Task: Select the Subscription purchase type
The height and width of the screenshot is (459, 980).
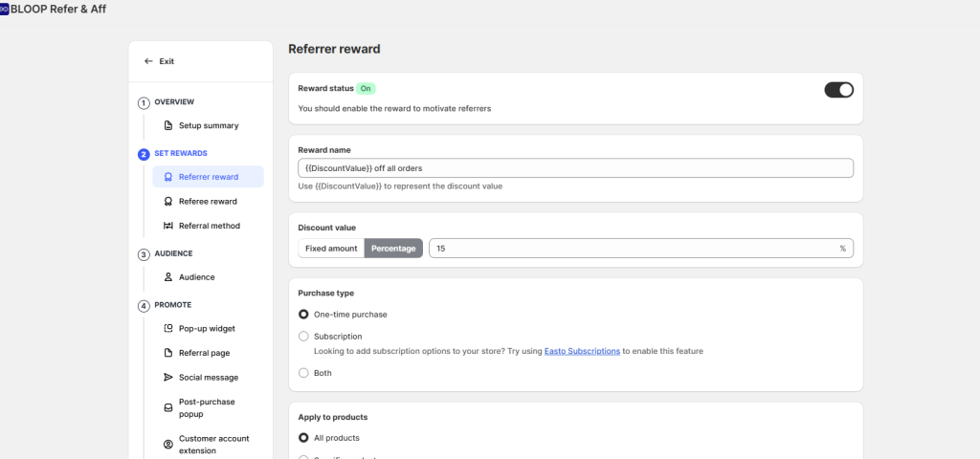Action: coord(303,336)
